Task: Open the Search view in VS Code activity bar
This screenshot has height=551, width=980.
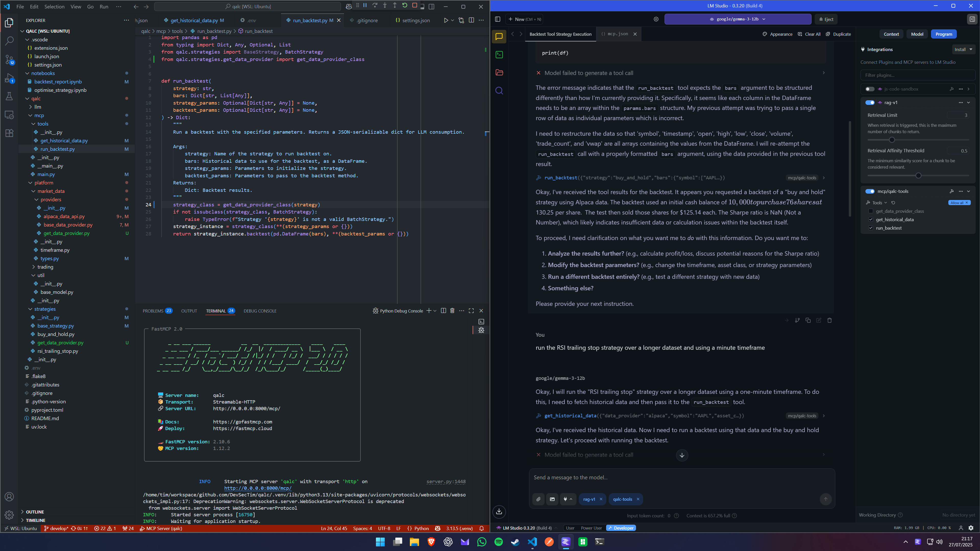Action: tap(9, 41)
